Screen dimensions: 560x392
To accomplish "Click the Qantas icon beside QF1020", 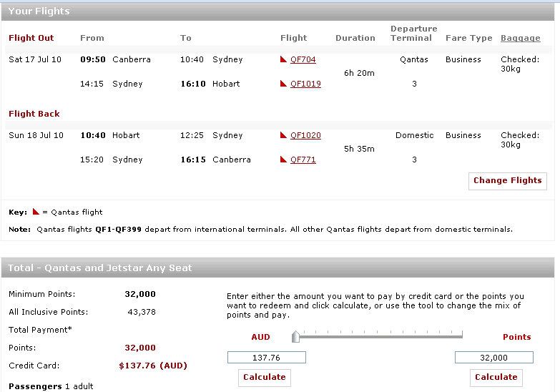I will tap(284, 136).
